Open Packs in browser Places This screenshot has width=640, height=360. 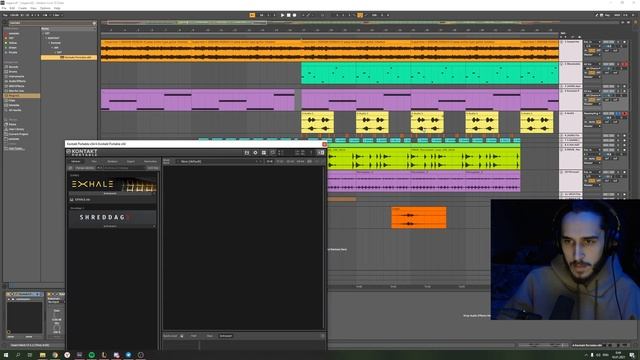[x=13, y=124]
